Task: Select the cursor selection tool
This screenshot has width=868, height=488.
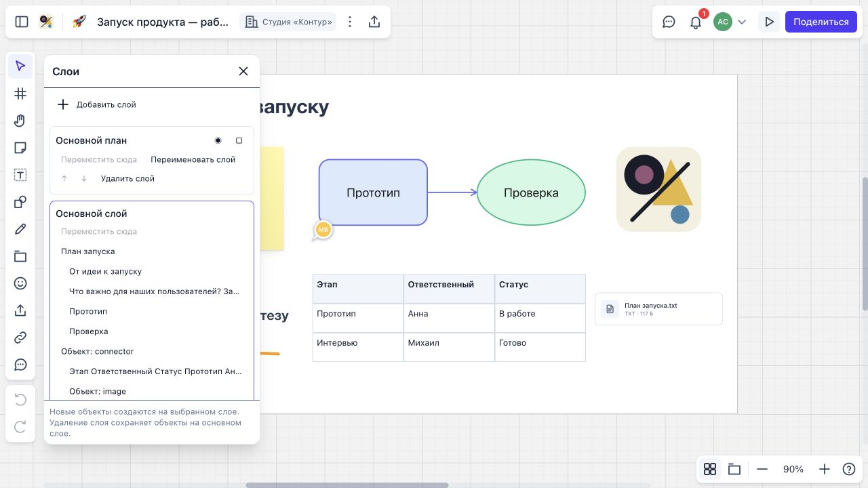Action: tap(20, 66)
